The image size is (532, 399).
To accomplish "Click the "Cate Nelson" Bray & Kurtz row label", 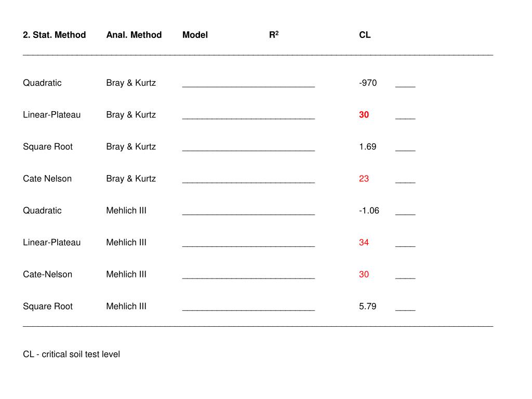I will [47, 179].
